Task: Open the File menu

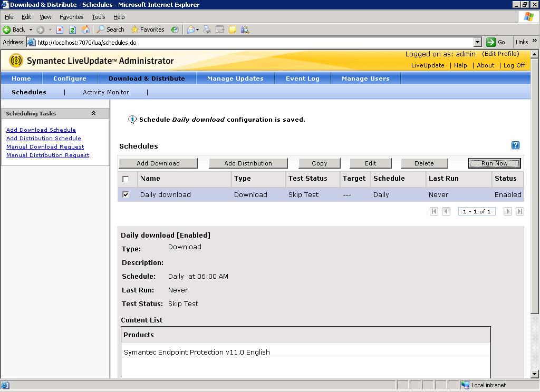Action: (9, 17)
